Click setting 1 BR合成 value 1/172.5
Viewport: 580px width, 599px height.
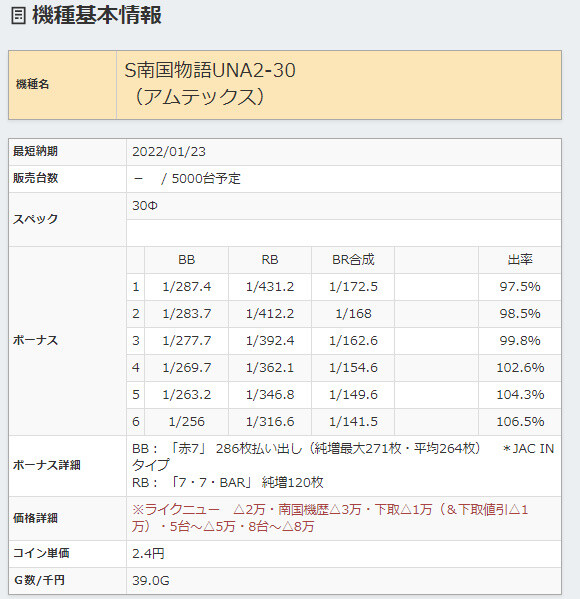tap(353, 287)
